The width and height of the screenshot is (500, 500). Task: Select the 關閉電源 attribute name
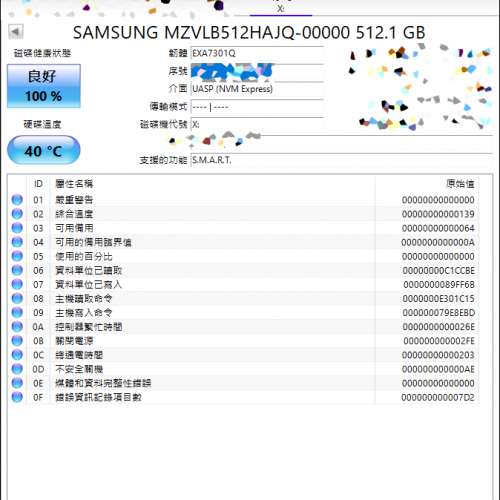[x=74, y=341]
